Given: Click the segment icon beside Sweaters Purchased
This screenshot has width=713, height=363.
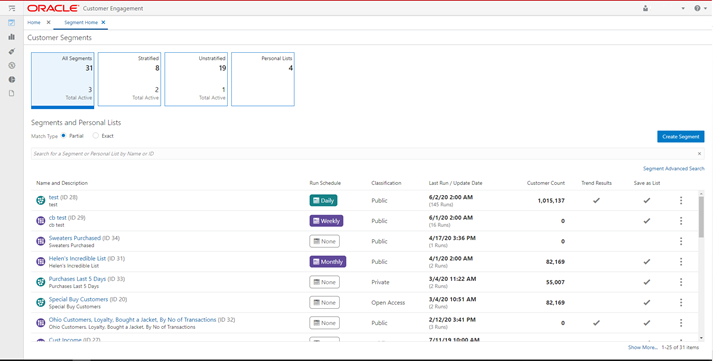Looking at the screenshot, I should (x=40, y=241).
